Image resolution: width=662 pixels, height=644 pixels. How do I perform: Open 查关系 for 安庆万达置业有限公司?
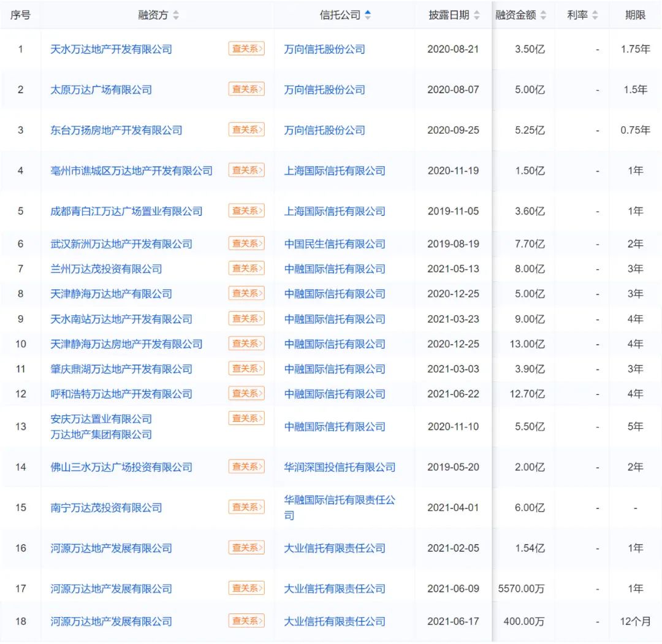[246, 418]
